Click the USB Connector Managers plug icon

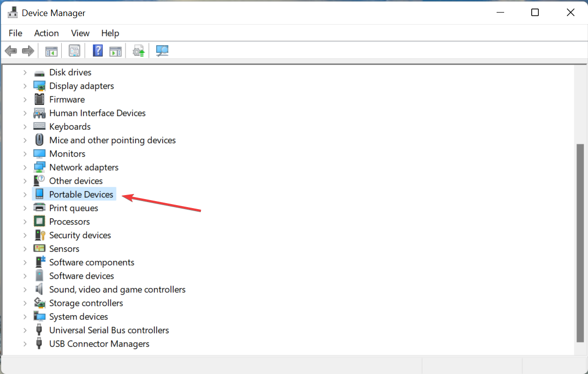point(39,343)
